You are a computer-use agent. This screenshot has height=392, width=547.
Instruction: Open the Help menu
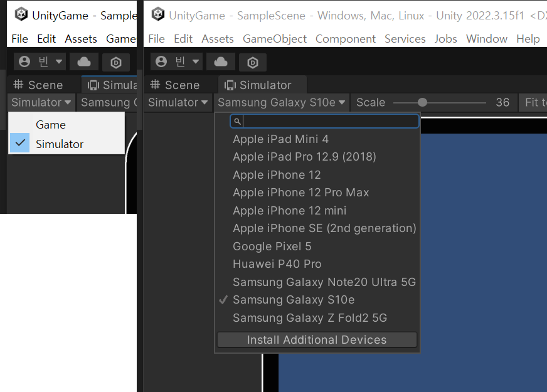(x=528, y=39)
